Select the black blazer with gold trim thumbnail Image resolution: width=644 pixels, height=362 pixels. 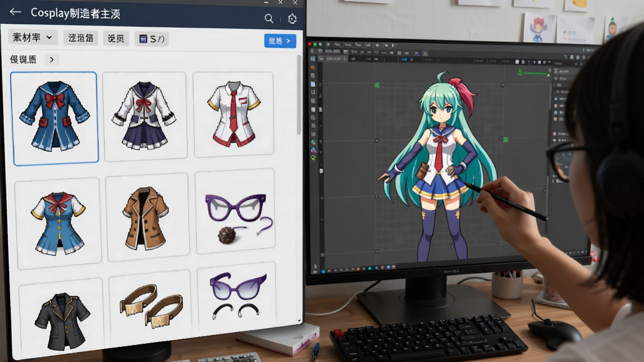click(x=62, y=318)
